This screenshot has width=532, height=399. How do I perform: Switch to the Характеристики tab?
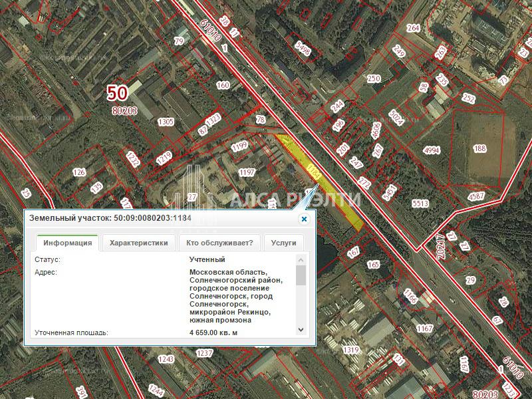[139, 243]
